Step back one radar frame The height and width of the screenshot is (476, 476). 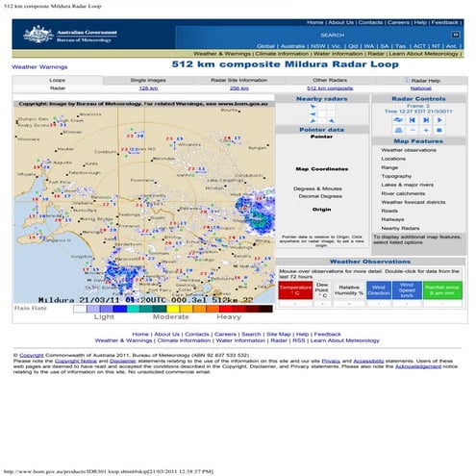(413, 120)
